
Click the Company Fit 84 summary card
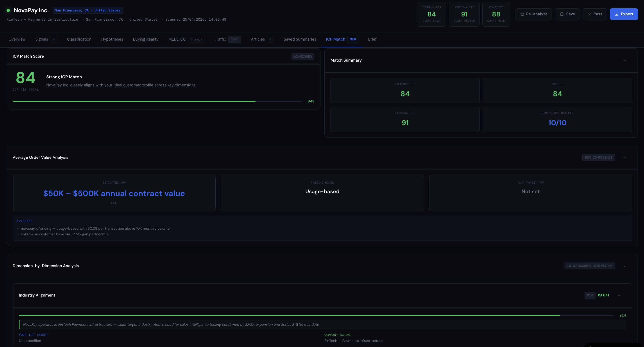tap(405, 91)
